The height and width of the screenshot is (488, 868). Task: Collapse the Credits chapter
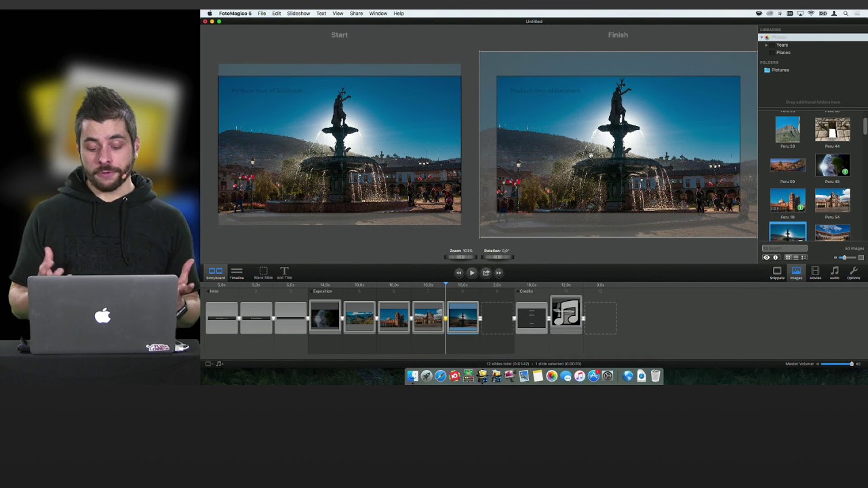(x=518, y=291)
